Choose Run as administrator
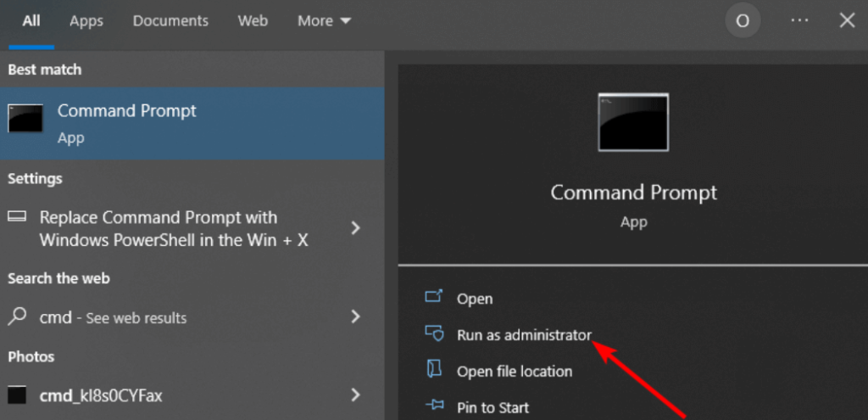 click(x=524, y=335)
